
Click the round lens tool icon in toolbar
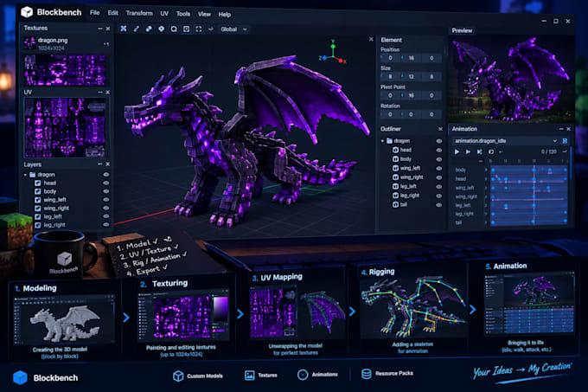pyautogui.click(x=174, y=29)
